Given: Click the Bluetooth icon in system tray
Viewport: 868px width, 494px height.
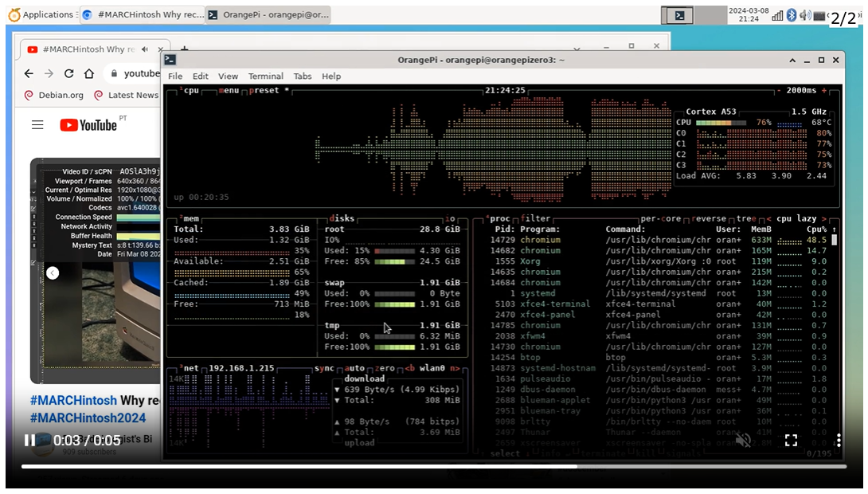Looking at the screenshot, I should click(792, 15).
